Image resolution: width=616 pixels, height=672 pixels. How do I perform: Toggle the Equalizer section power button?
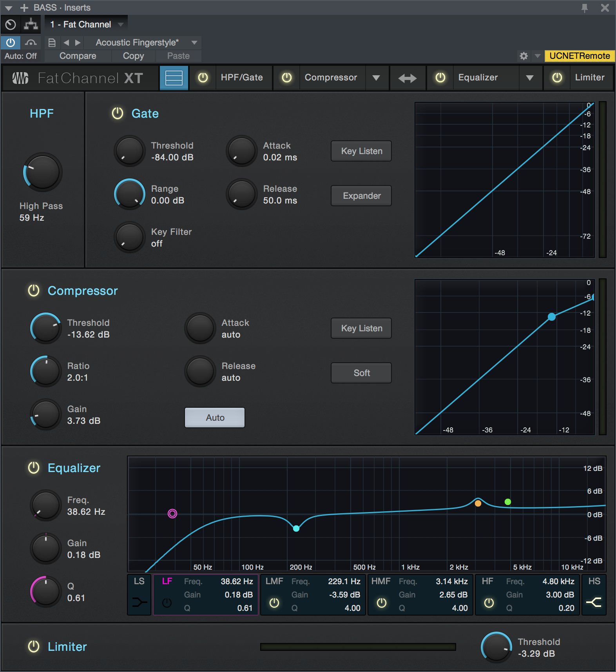point(34,468)
